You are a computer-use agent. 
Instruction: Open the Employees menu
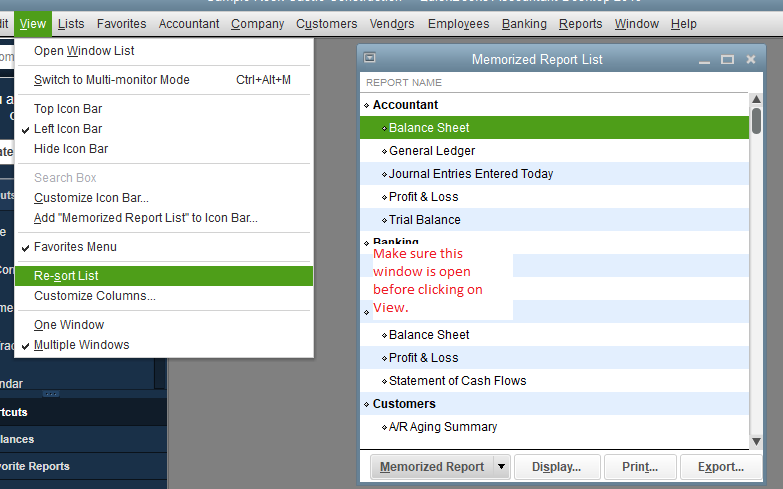point(458,24)
